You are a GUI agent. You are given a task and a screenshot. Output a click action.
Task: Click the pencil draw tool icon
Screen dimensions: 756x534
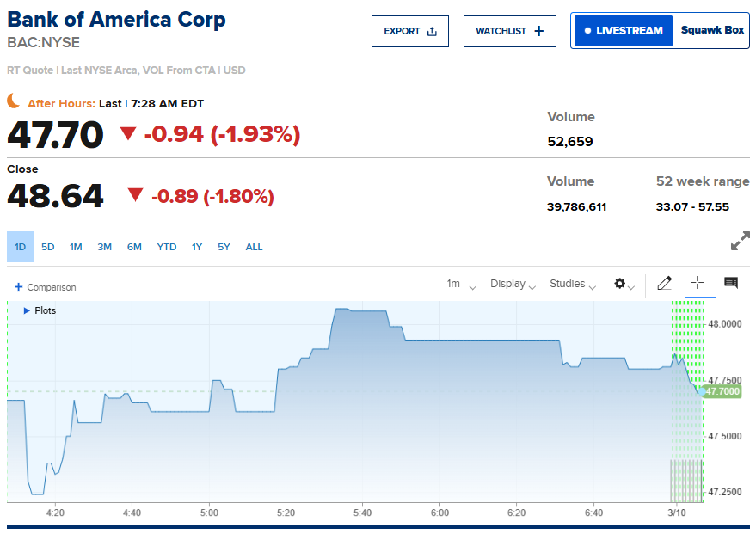(664, 283)
